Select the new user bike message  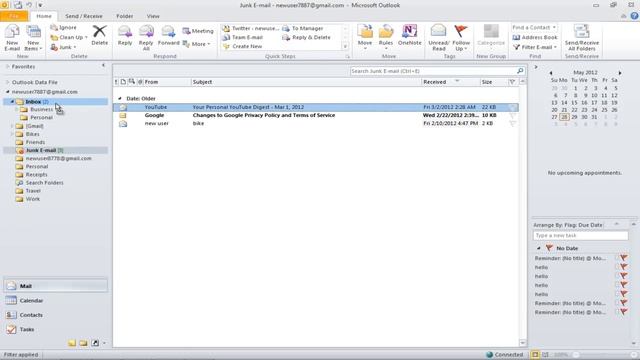tap(316, 123)
